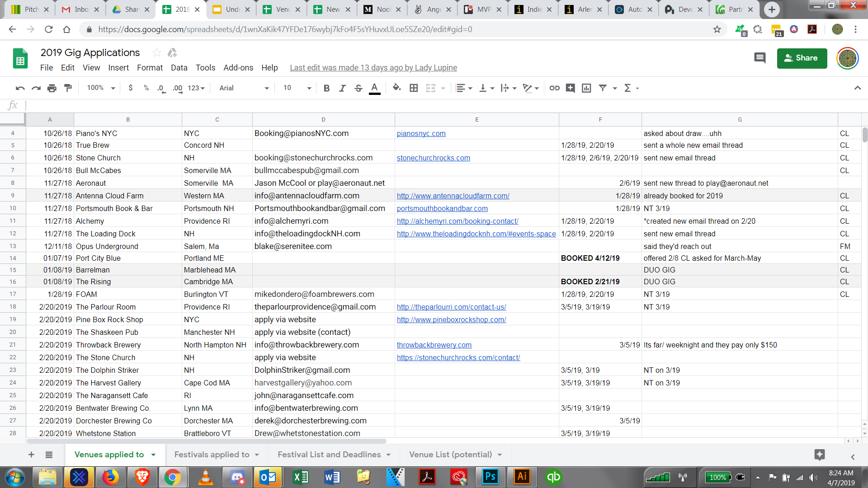The image size is (868, 488).
Task: Toggle Bold formatting
Action: pyautogui.click(x=326, y=88)
